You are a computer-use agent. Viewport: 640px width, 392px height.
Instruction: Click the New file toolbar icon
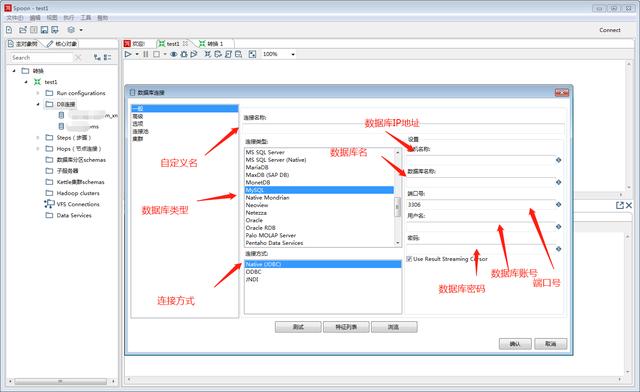[9, 30]
